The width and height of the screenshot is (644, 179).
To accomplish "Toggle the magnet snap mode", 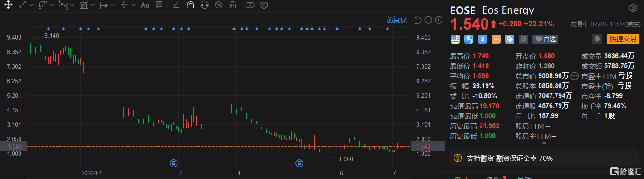I will pyautogui.click(x=190, y=5).
